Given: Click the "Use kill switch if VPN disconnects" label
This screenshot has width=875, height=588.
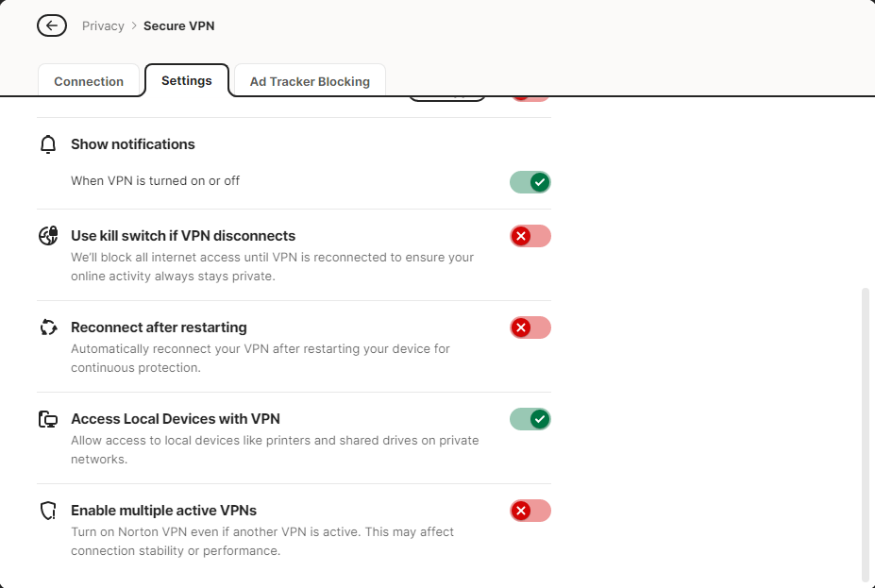Looking at the screenshot, I should click(x=183, y=236).
